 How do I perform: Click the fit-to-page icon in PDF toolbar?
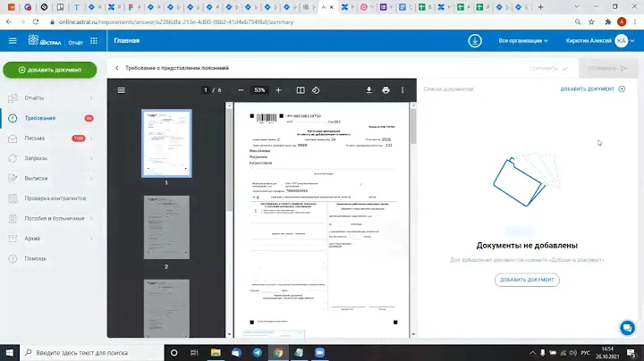(x=301, y=90)
